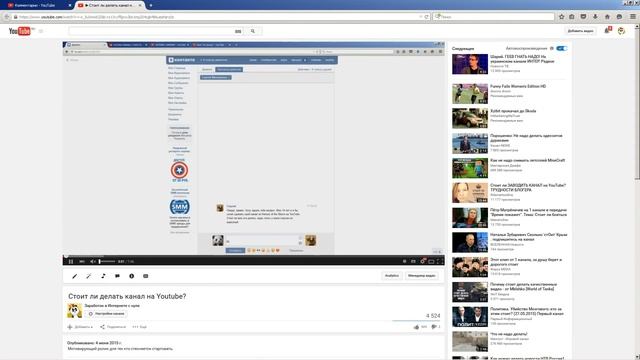The width and height of the screenshot is (640, 360).
Task: Open YouTube guide hamburger menu
Action: (41, 31)
